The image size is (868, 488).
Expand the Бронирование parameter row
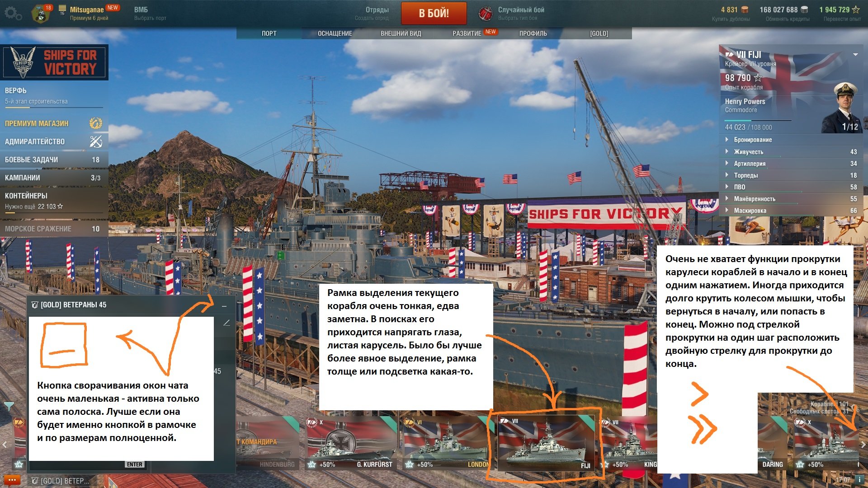791,140
